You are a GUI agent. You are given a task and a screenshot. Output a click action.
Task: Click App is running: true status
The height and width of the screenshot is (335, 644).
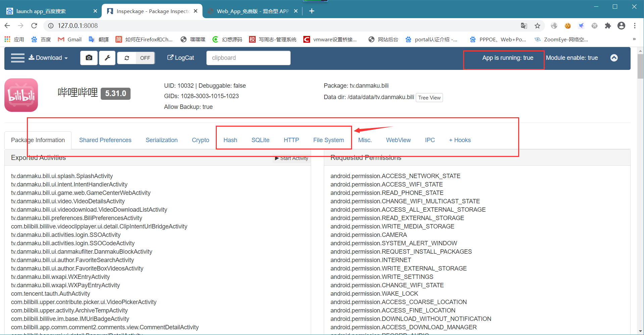(x=508, y=58)
